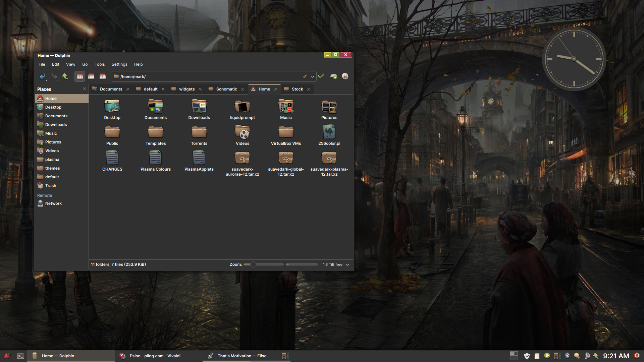Screen dimensions: 644x362
Task: Go back with the blue back arrow
Action: tap(42, 76)
